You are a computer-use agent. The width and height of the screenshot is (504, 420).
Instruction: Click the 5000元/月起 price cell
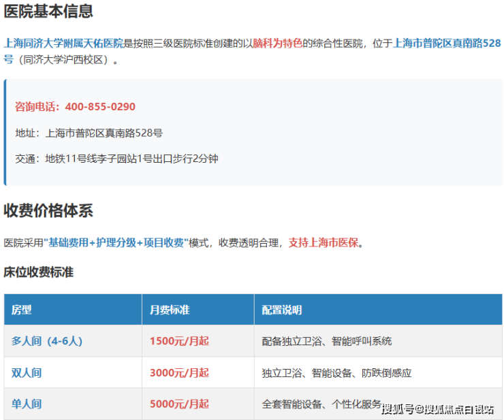179,404
